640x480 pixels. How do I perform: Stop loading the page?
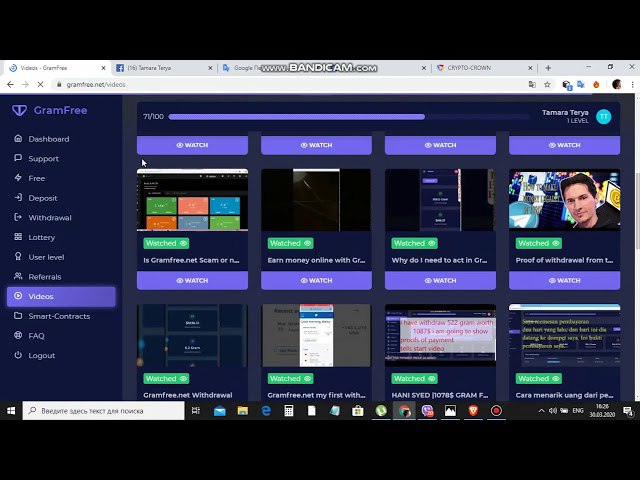coord(40,84)
